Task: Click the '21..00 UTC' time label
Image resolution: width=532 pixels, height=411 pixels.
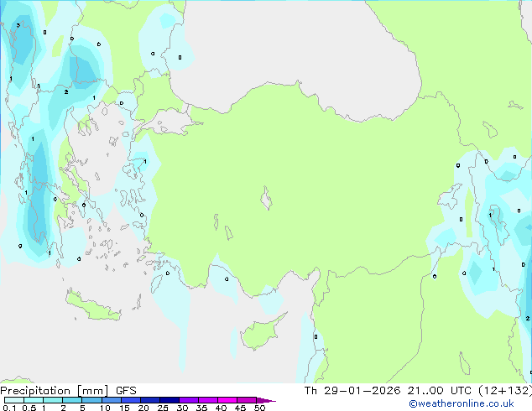Action: point(440,391)
